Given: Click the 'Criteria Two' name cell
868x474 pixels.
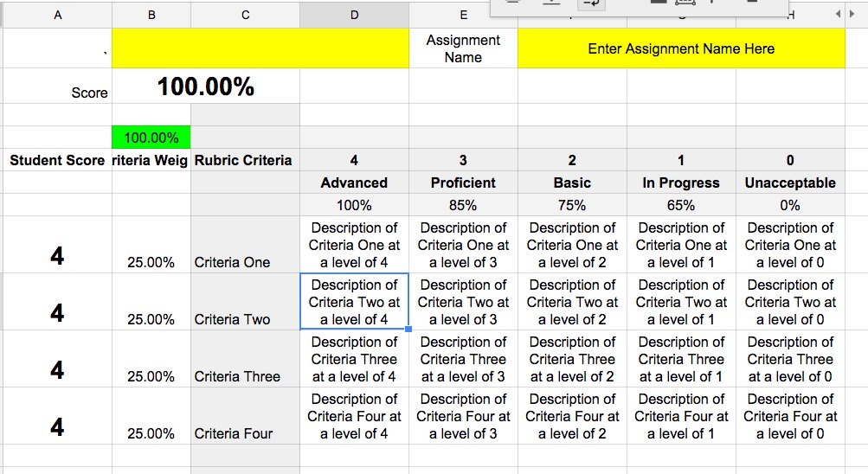Looking at the screenshot, I should tap(245, 301).
